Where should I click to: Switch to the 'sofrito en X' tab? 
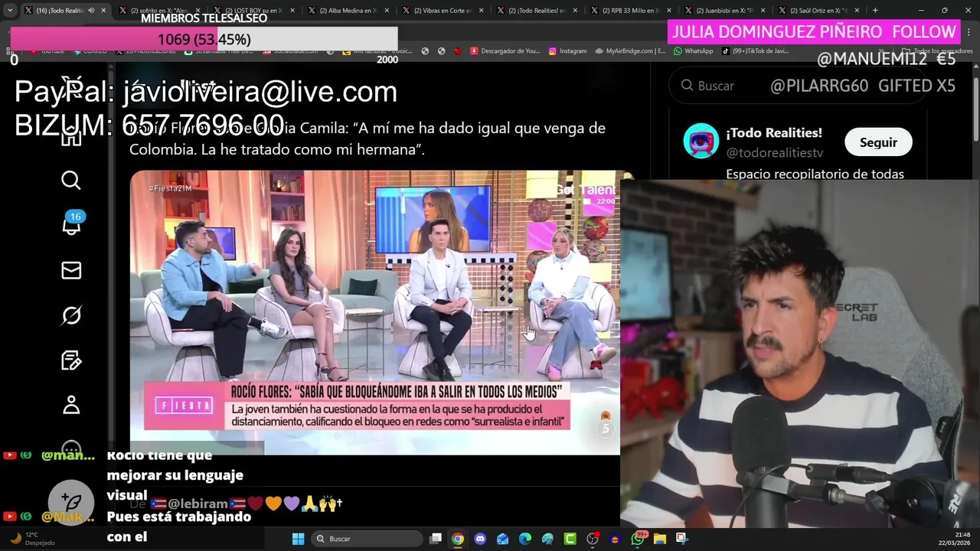(159, 11)
